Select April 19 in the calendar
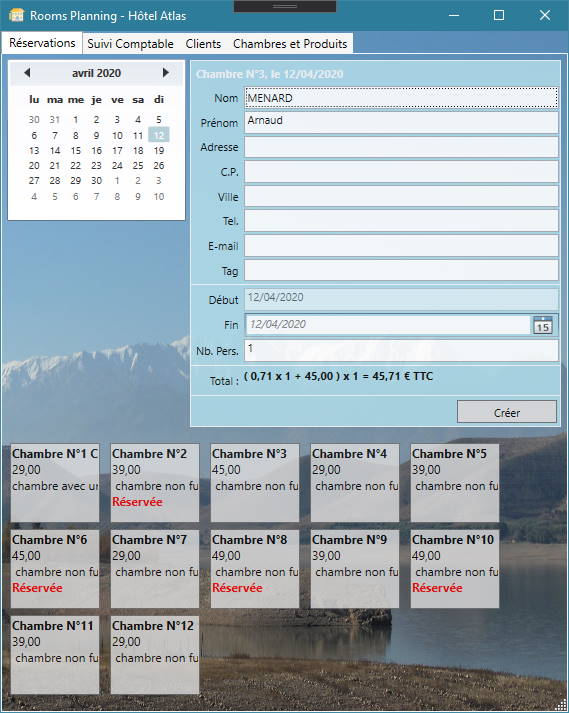The image size is (569, 713). tap(159, 151)
